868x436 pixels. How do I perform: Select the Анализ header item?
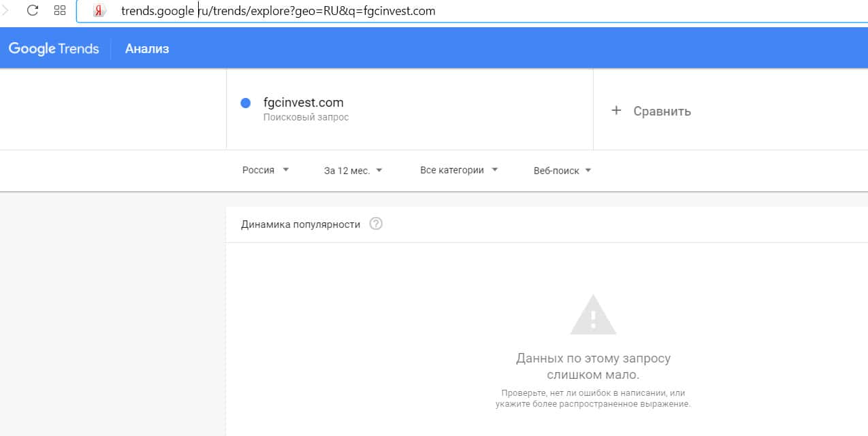tap(147, 49)
